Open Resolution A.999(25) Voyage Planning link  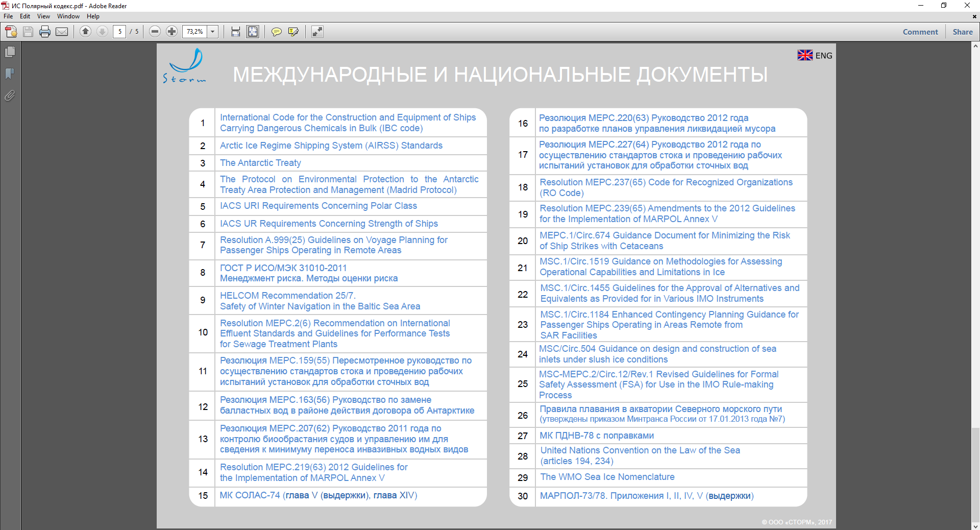(x=333, y=245)
